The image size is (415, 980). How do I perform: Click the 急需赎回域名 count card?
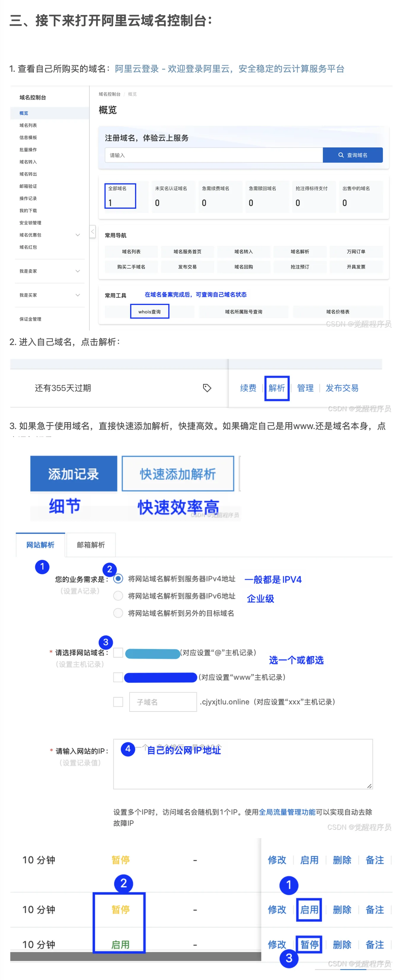pos(267,196)
